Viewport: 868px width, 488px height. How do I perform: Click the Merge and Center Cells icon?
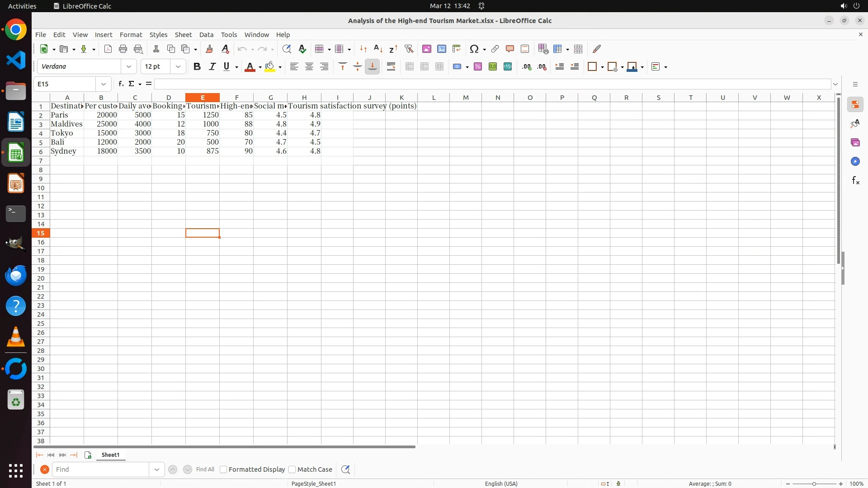tap(410, 67)
